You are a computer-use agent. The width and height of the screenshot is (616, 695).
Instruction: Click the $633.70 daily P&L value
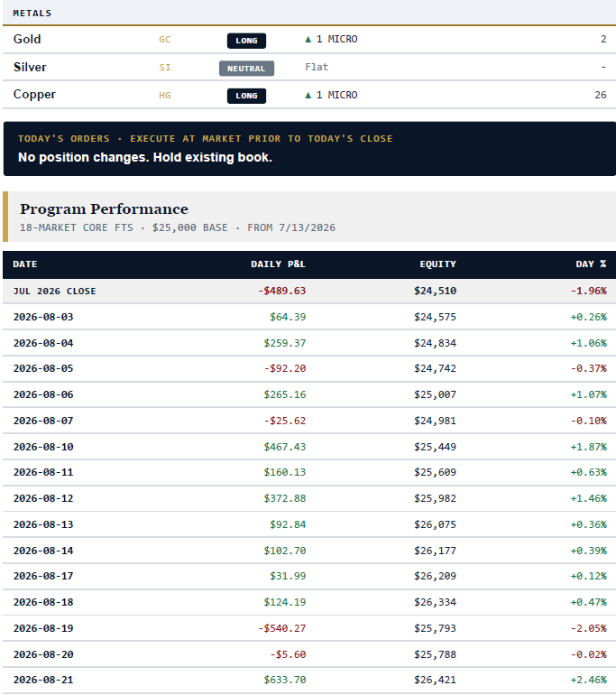tap(285, 680)
